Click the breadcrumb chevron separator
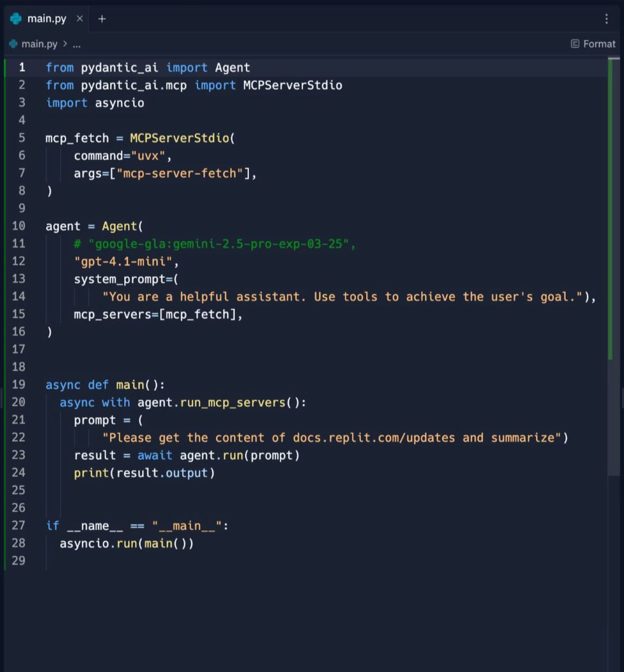This screenshot has height=672, width=624. (x=65, y=44)
